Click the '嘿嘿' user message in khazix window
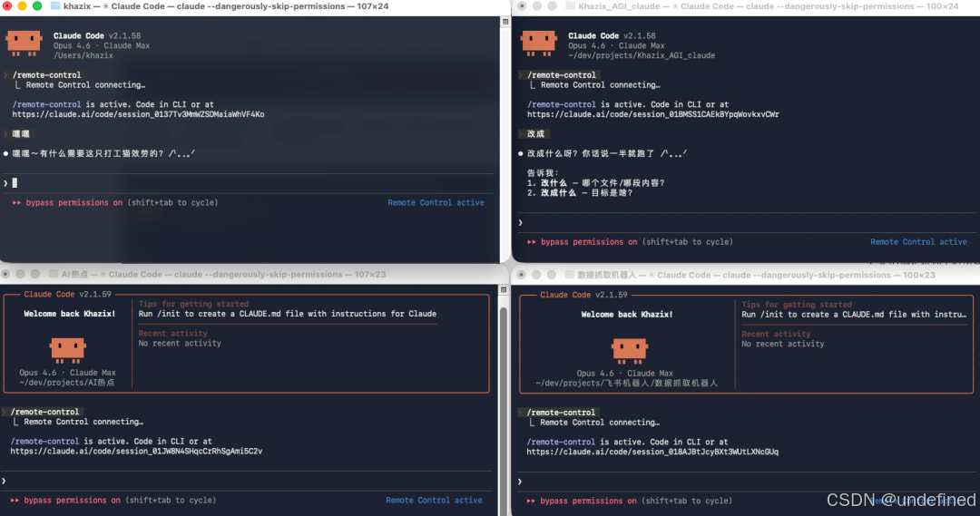 coord(21,133)
